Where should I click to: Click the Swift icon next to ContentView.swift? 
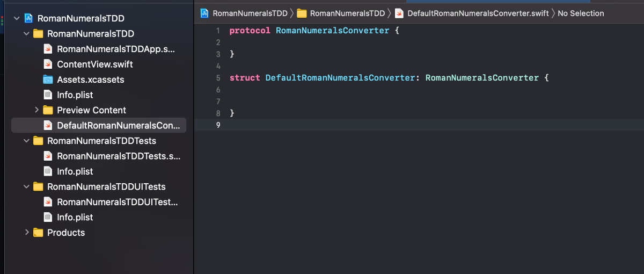click(x=48, y=64)
